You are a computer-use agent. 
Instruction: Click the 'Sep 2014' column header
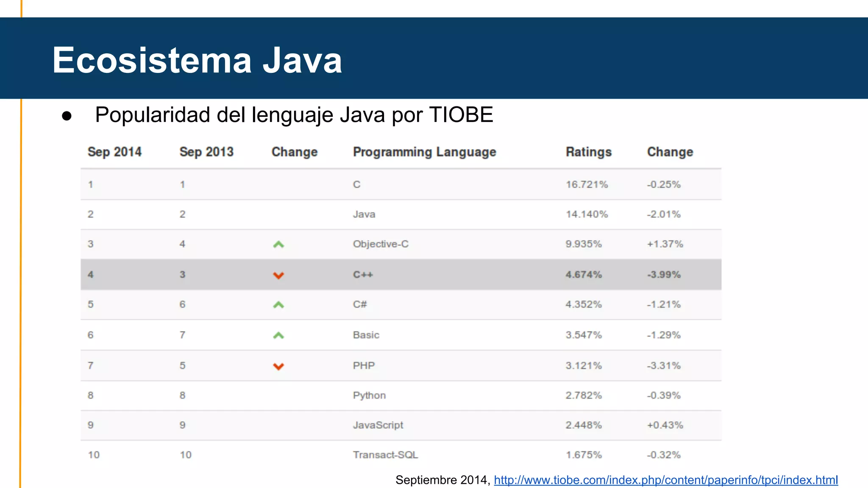pos(114,152)
